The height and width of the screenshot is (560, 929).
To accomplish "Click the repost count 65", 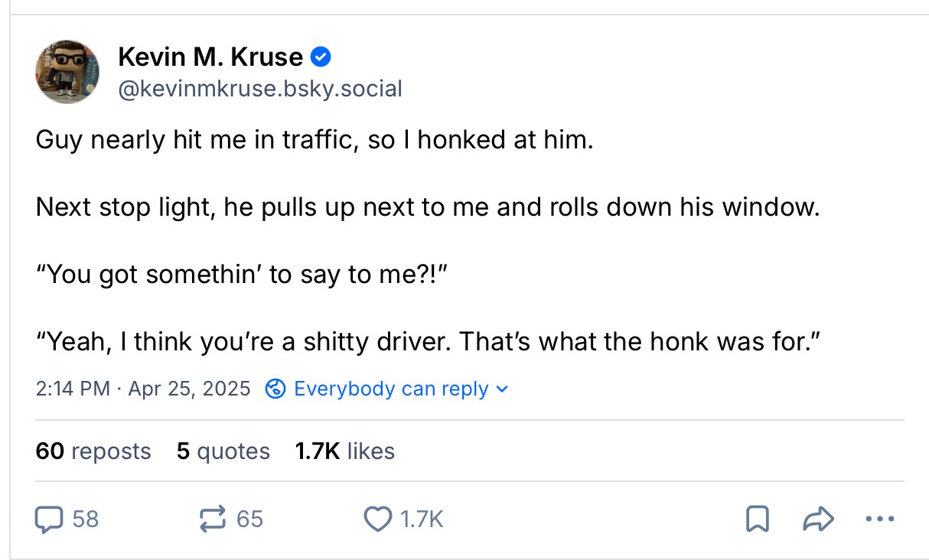I will pos(249,519).
